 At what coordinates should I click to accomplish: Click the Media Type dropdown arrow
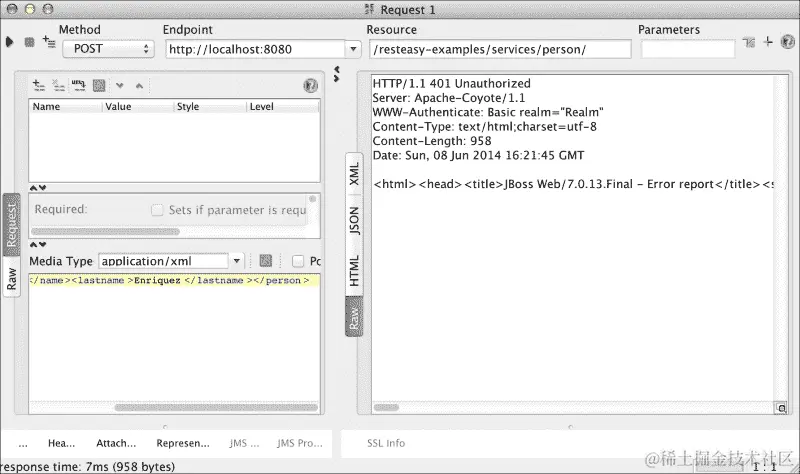tap(237, 261)
